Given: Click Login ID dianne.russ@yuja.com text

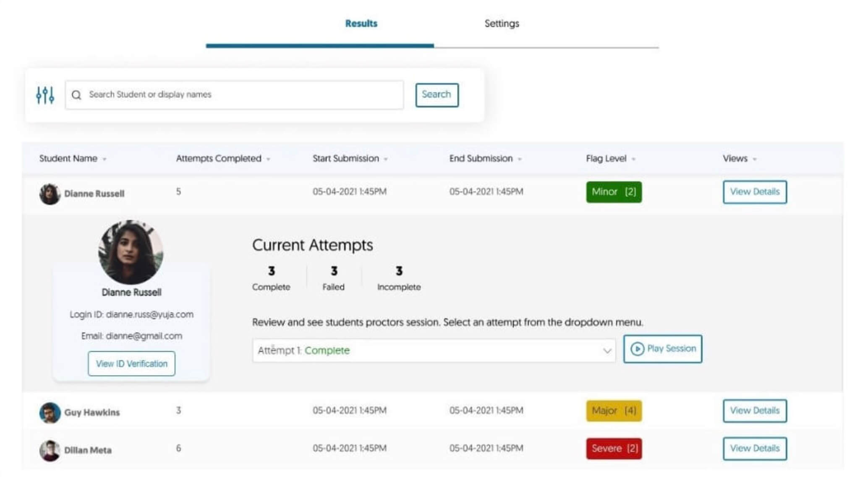Looking at the screenshot, I should coord(131,315).
